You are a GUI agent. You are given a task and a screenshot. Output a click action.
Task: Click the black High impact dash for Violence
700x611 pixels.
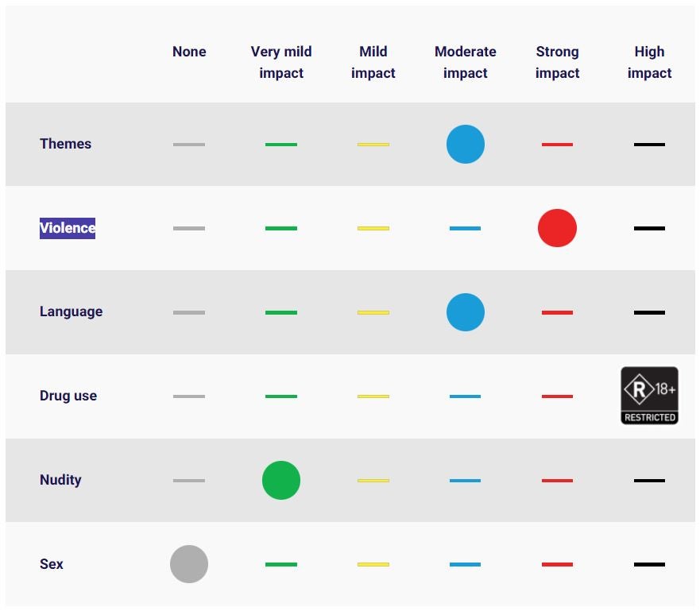point(649,228)
